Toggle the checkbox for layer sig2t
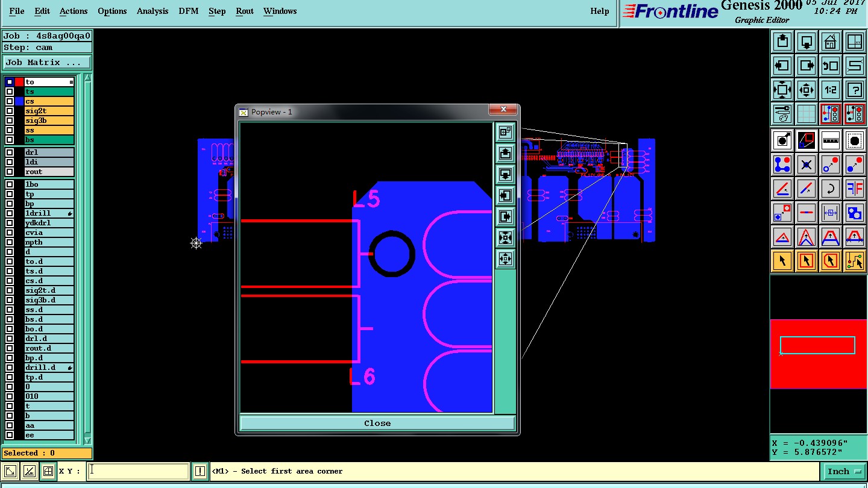868x488 pixels. point(10,111)
